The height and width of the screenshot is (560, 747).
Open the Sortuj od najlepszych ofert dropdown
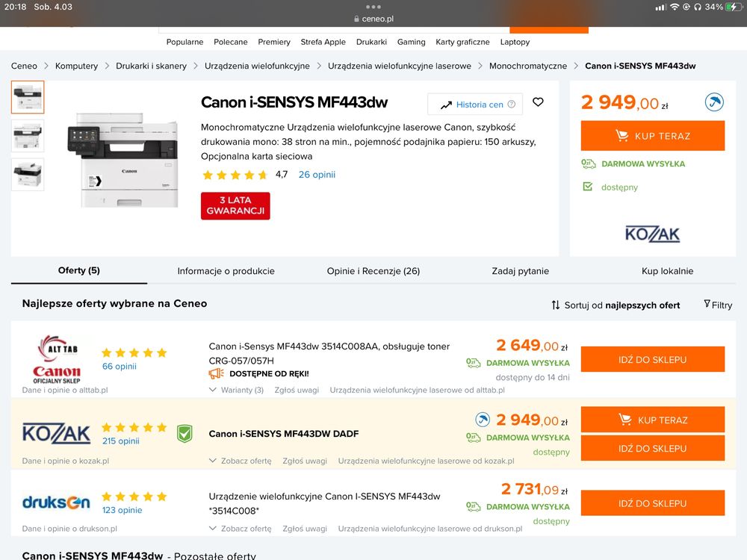[616, 305]
